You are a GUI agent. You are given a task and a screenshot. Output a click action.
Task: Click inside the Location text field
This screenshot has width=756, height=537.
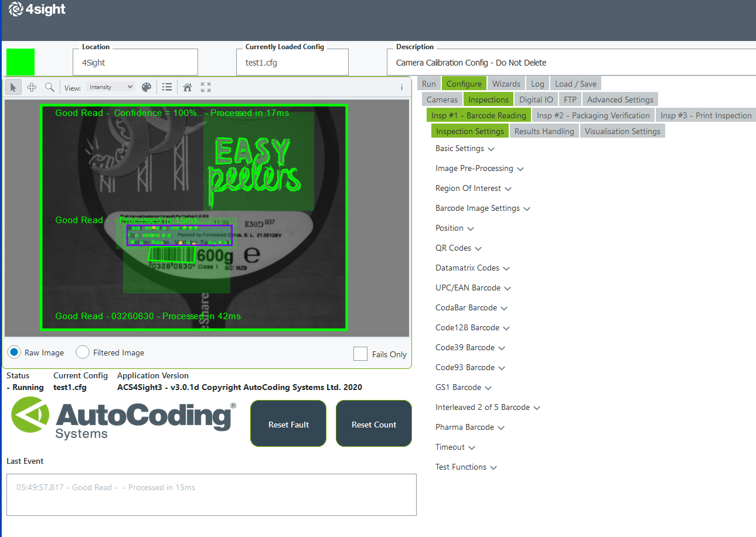pyautogui.click(x=135, y=61)
